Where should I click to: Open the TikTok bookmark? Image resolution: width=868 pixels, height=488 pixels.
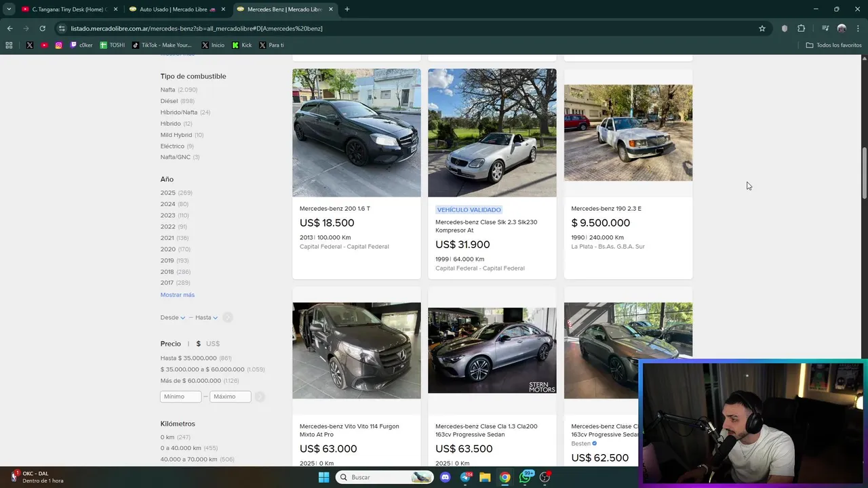coord(162,45)
